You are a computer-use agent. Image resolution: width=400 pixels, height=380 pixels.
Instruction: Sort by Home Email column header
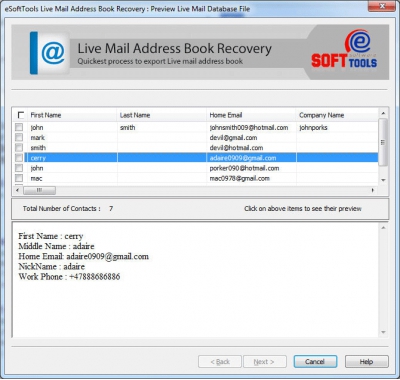pos(251,115)
